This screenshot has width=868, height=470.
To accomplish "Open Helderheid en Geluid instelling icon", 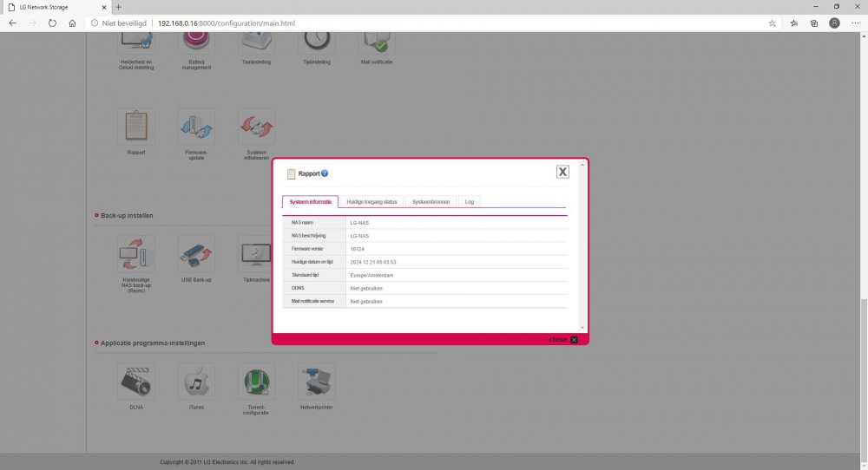I will [136, 43].
